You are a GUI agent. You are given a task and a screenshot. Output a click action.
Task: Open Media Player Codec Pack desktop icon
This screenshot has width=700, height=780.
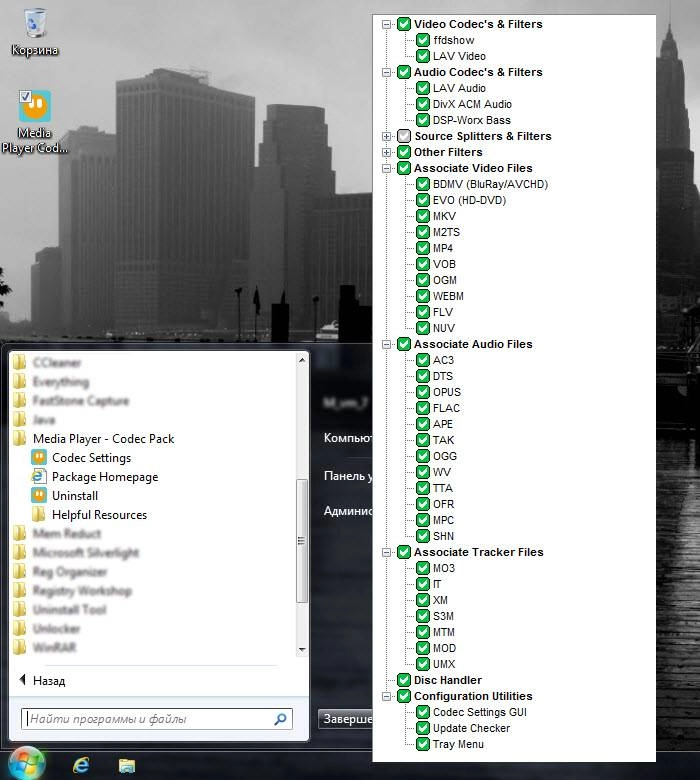[34, 122]
